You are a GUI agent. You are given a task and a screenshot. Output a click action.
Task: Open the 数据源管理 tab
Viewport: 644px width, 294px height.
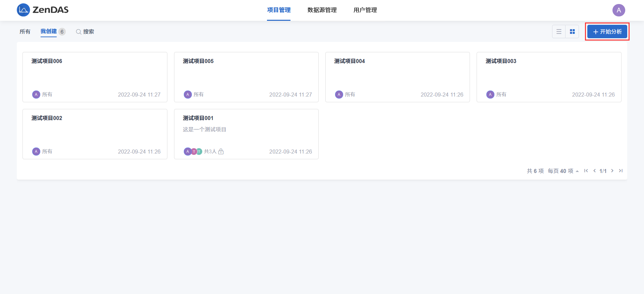coord(322,10)
